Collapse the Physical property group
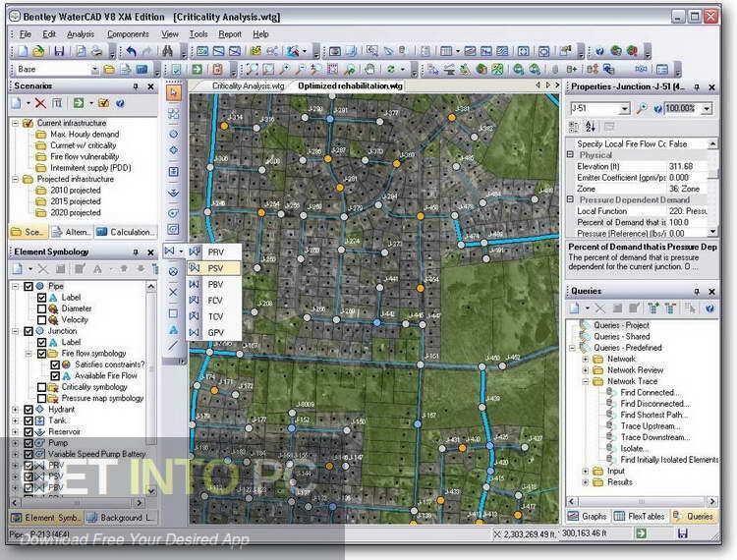 coord(570,154)
